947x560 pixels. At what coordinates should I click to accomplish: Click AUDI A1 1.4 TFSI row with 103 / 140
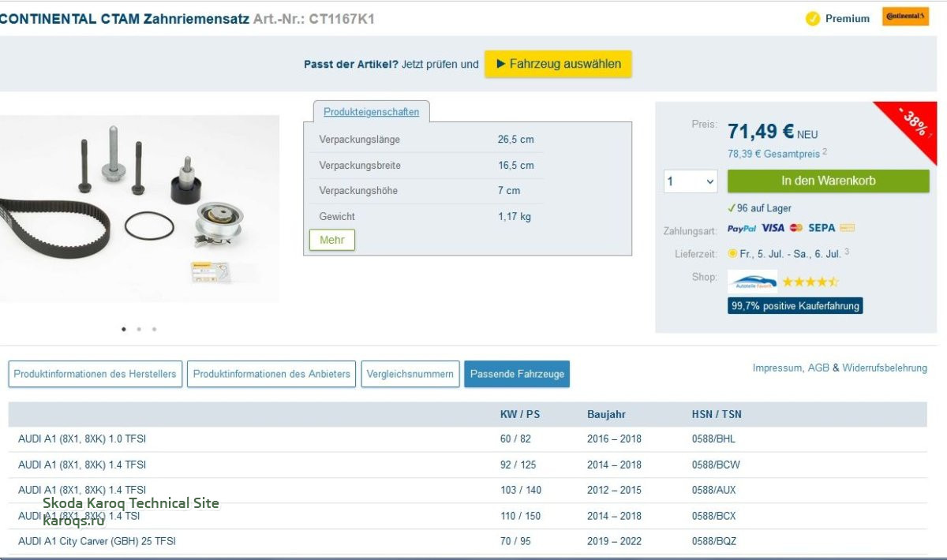coord(468,490)
